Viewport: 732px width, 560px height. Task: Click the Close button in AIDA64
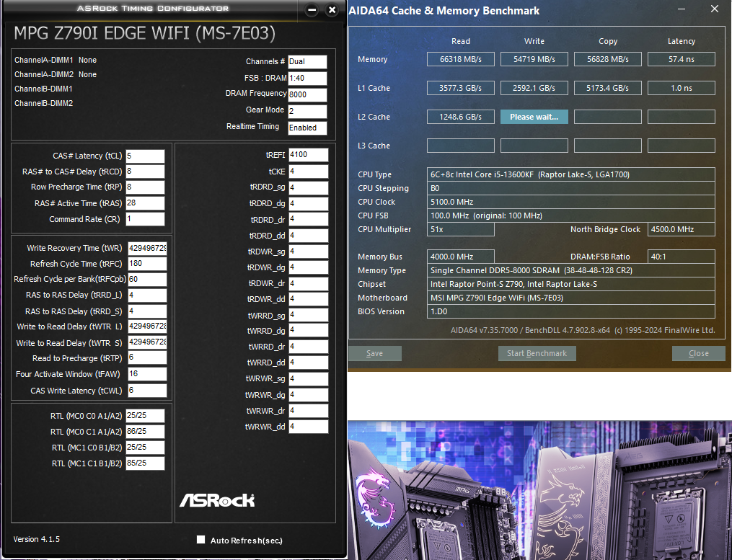[698, 353]
